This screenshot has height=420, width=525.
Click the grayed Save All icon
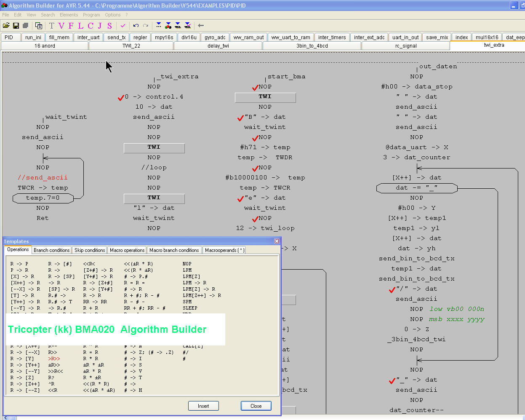[25, 26]
